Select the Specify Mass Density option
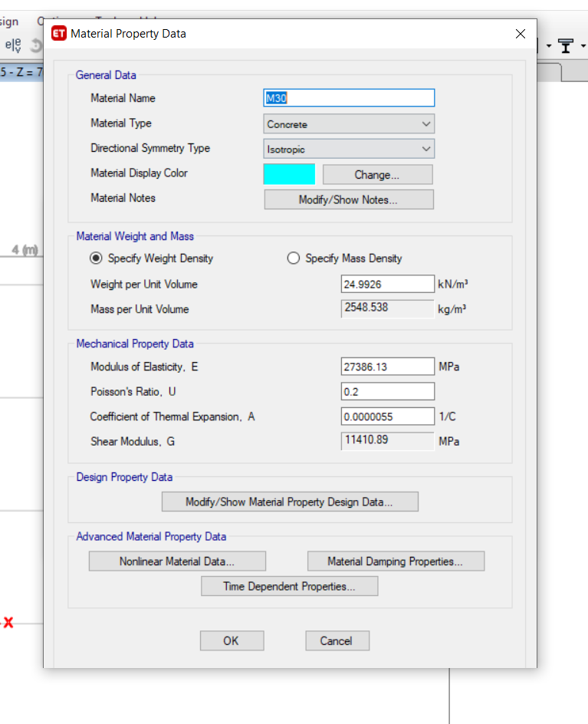588x724 pixels. (294, 258)
